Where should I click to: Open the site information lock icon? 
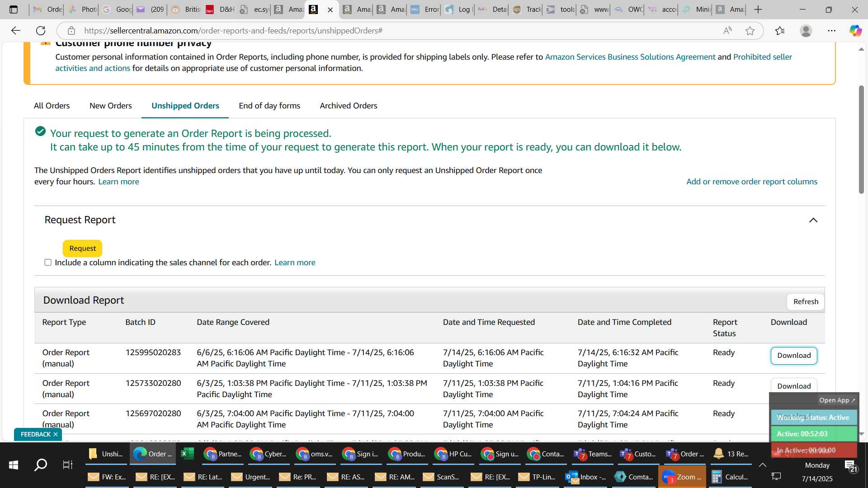(x=71, y=30)
